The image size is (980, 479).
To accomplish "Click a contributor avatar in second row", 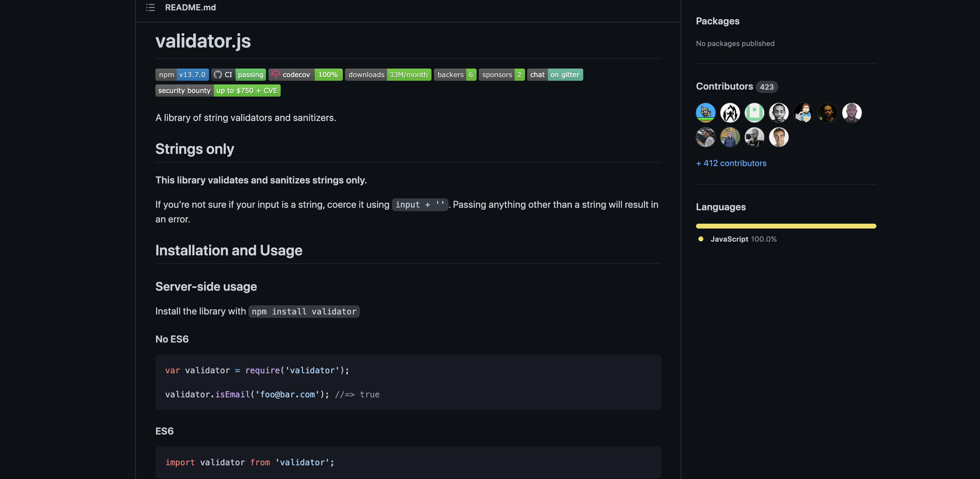I will tap(705, 137).
